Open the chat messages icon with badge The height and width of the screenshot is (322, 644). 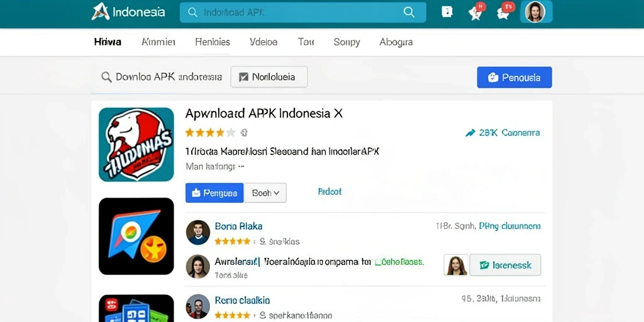click(505, 11)
